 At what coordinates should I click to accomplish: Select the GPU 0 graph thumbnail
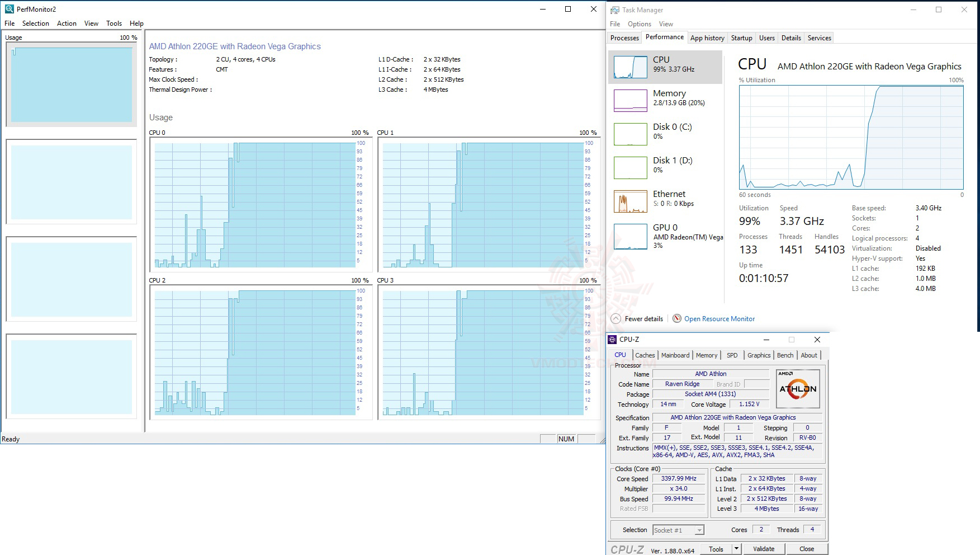[631, 236]
